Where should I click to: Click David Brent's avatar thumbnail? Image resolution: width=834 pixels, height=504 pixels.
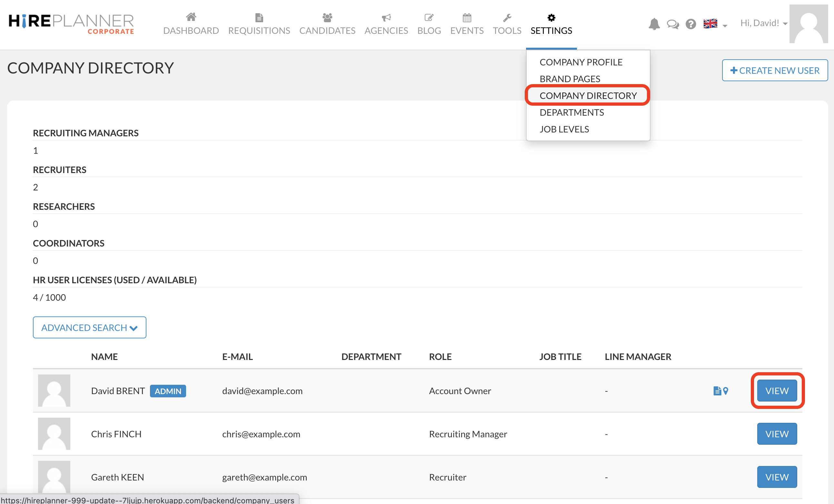[54, 390]
